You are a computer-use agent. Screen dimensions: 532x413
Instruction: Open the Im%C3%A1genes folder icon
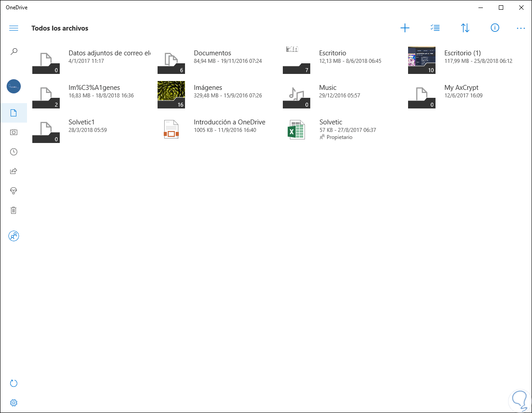(46, 95)
